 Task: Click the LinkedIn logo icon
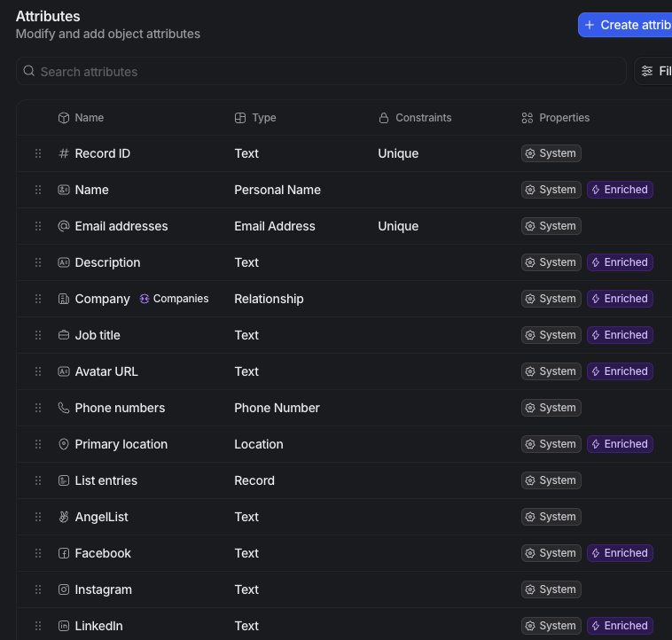64,626
